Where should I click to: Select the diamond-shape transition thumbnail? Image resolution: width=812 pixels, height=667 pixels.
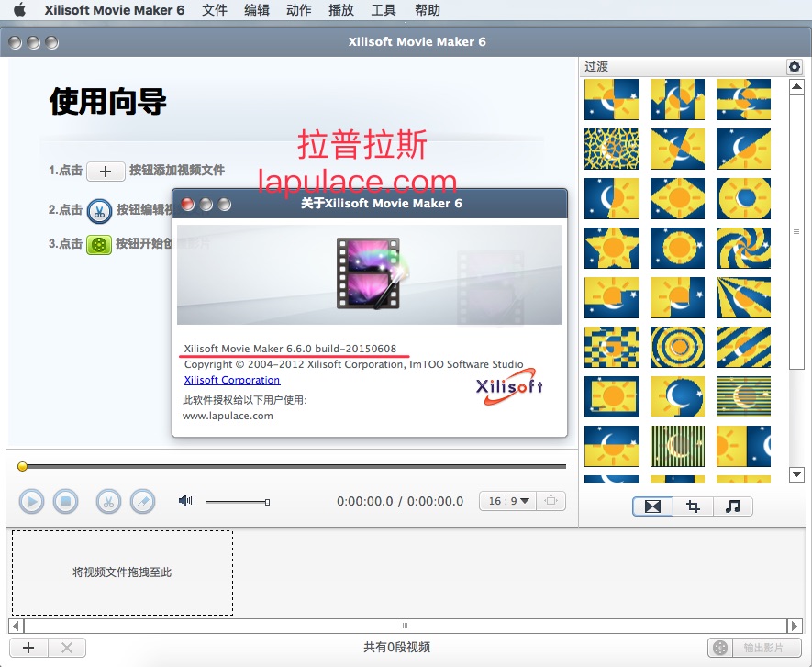click(677, 198)
